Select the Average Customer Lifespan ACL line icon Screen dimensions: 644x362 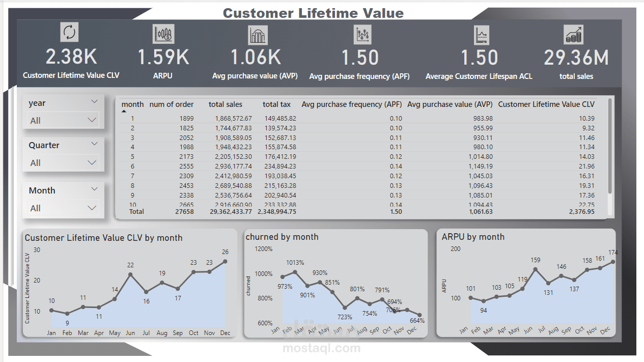480,34
